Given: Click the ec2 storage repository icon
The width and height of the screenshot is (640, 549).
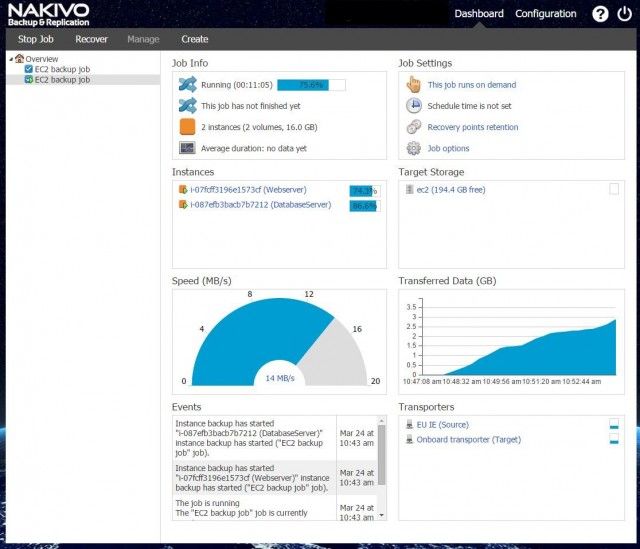Looking at the screenshot, I should pos(409,189).
